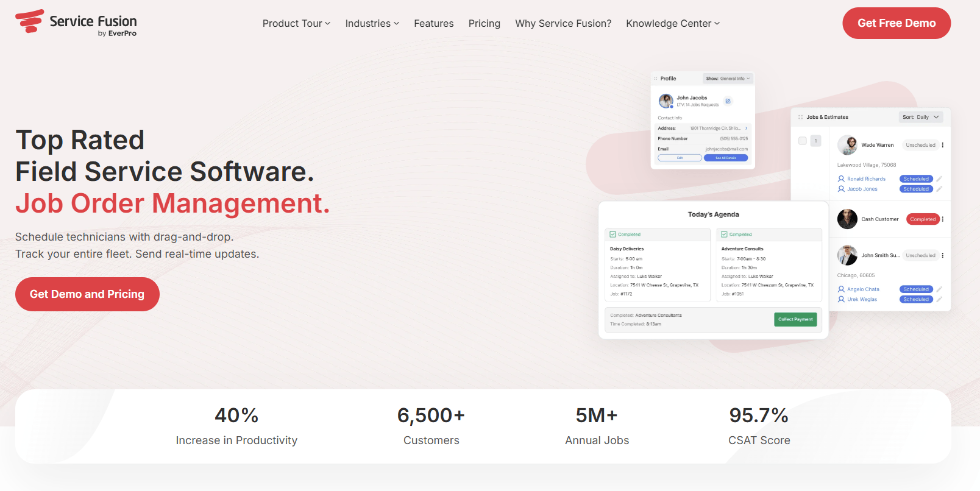
Task: Click the Unscheduled badge for John Smith
Action: tap(920, 255)
